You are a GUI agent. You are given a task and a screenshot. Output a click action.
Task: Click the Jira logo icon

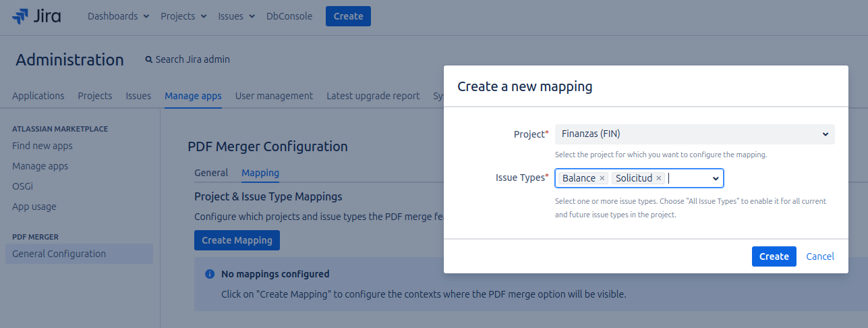tap(20, 16)
